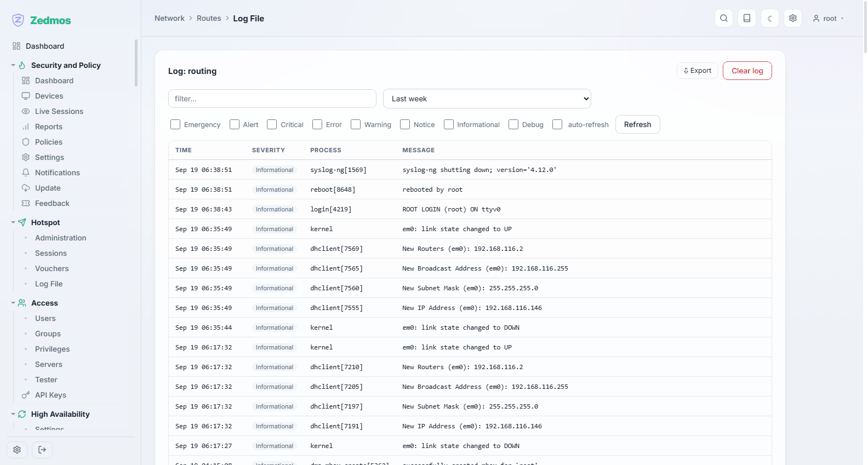The image size is (868, 465).
Task: Open Vouchers in the sidebar
Action: coord(52,268)
